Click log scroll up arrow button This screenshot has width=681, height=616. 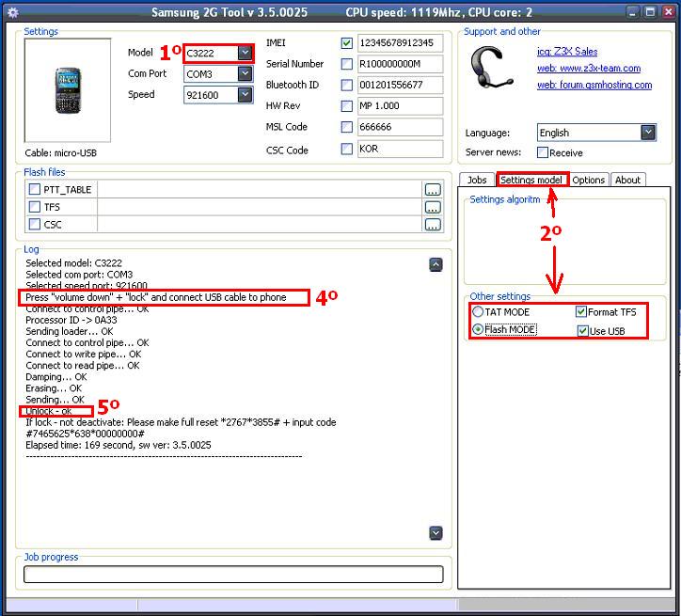(436, 264)
